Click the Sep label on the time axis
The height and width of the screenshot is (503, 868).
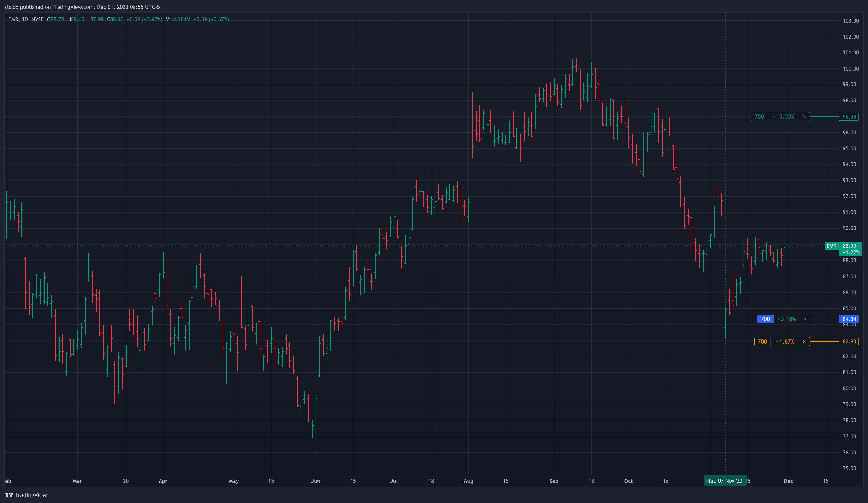[x=553, y=481]
